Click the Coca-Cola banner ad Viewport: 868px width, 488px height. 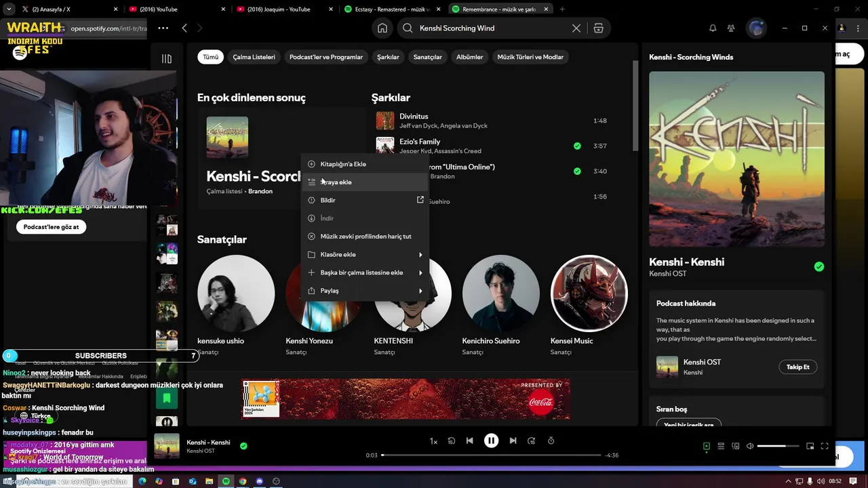pyautogui.click(x=406, y=399)
